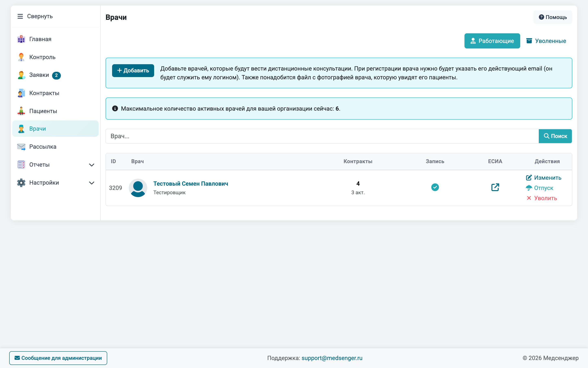Image resolution: width=588 pixels, height=368 pixels.
Task: Click the Контроль person icon
Action: (x=21, y=57)
